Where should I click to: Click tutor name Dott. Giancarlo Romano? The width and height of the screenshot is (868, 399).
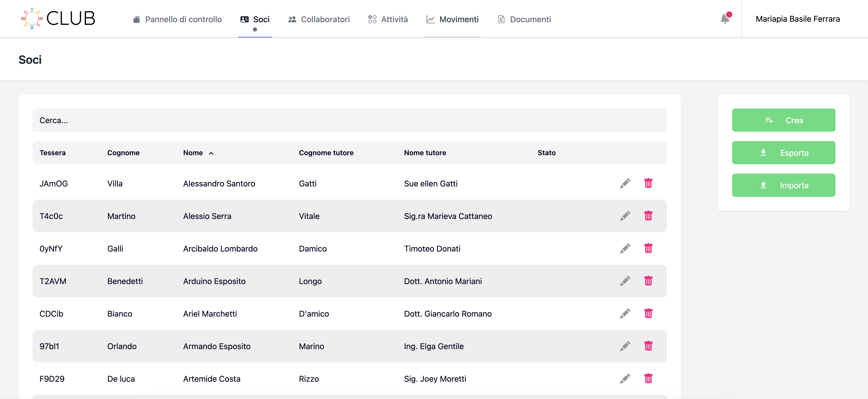[x=448, y=314]
